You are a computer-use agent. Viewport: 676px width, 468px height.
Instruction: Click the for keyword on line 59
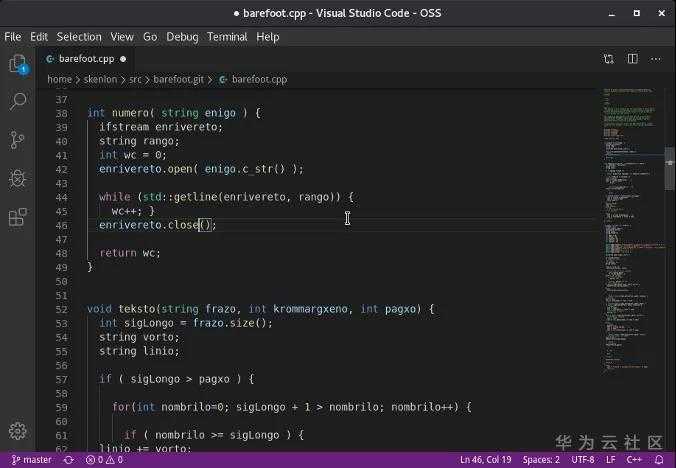(121, 407)
